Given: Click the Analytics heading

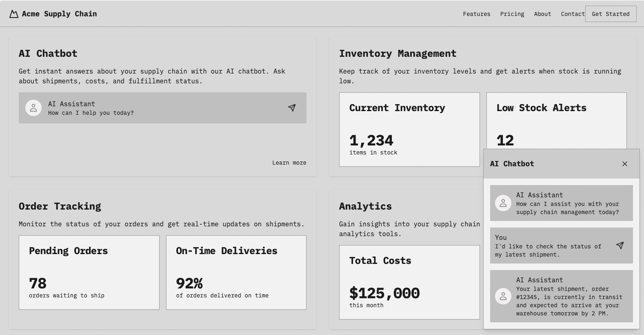Looking at the screenshot, I should coord(365,206).
